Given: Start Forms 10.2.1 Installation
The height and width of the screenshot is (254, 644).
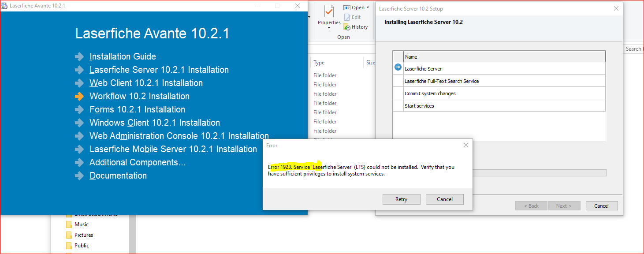Looking at the screenshot, I should tap(137, 109).
